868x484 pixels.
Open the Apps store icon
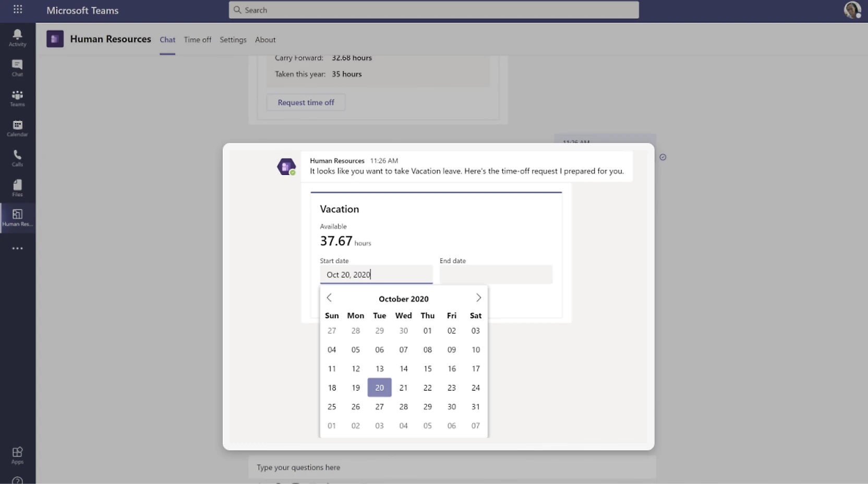(x=17, y=455)
